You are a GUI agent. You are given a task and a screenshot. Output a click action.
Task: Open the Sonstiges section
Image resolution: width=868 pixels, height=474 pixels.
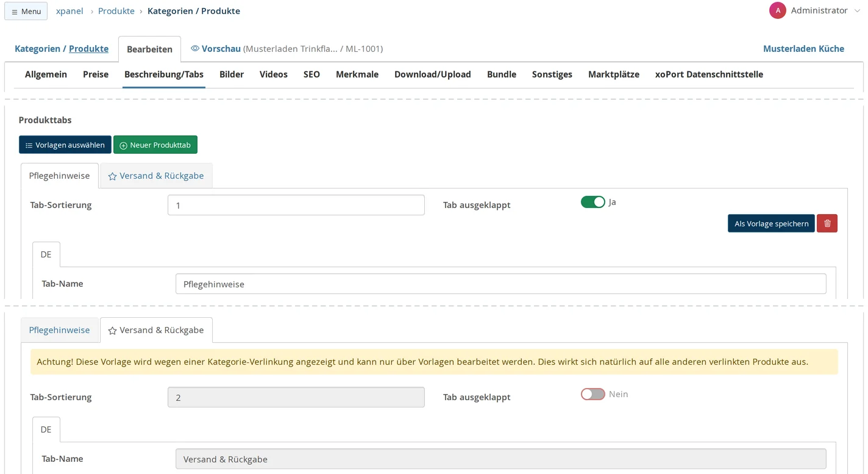click(552, 74)
